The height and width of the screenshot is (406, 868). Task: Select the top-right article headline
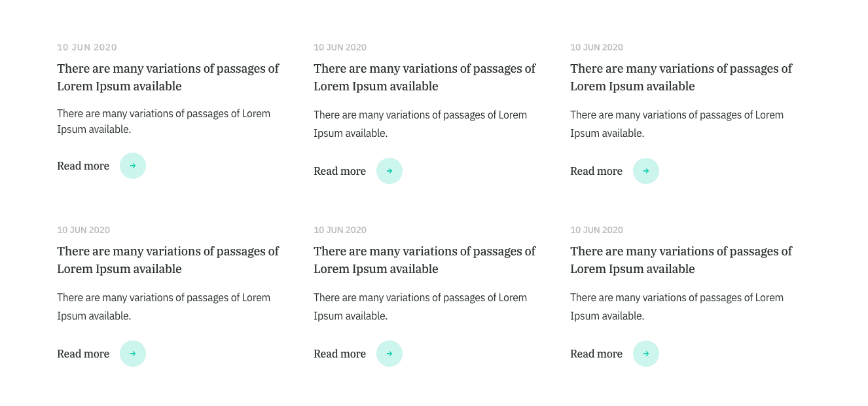pyautogui.click(x=681, y=77)
